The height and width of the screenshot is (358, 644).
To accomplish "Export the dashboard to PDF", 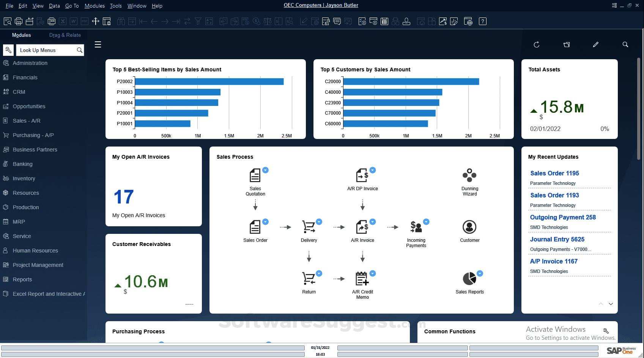I will point(84,21).
